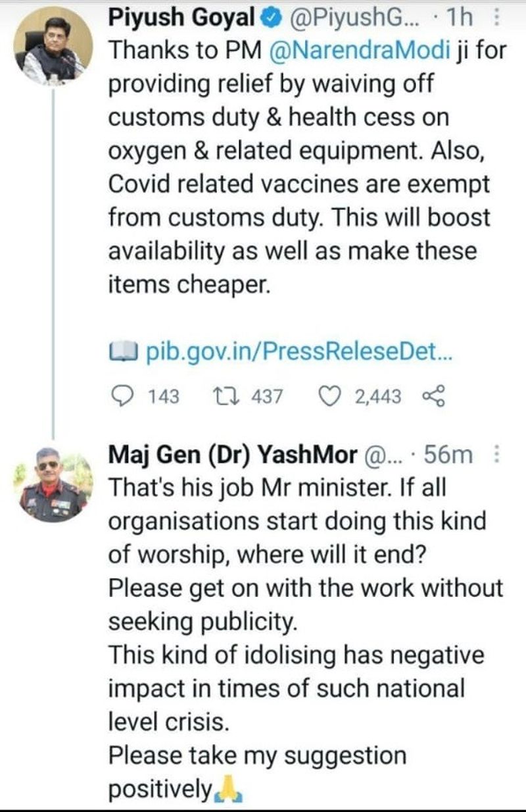Open Maj Gen YashMor's profile picture
This screenshot has height=812, width=526.
click(x=53, y=483)
